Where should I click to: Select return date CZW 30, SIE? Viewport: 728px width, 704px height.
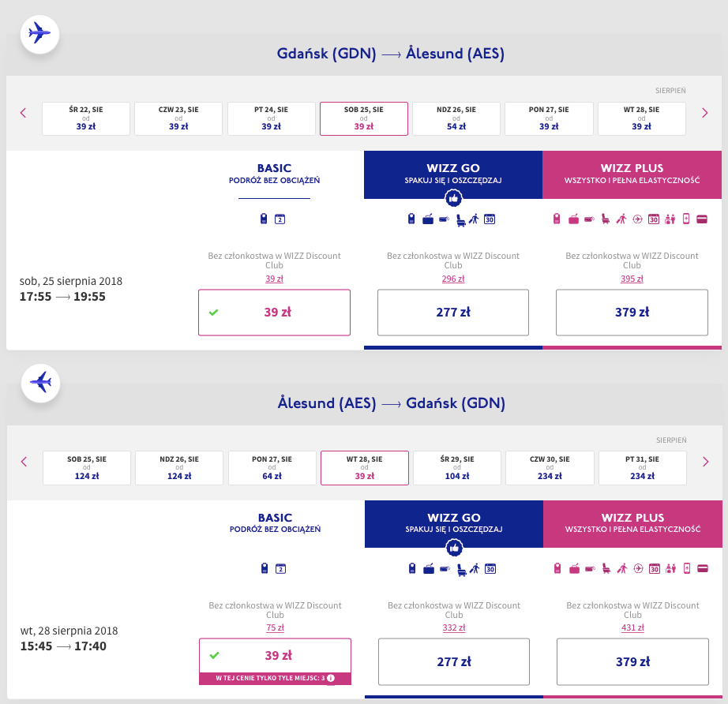point(550,468)
